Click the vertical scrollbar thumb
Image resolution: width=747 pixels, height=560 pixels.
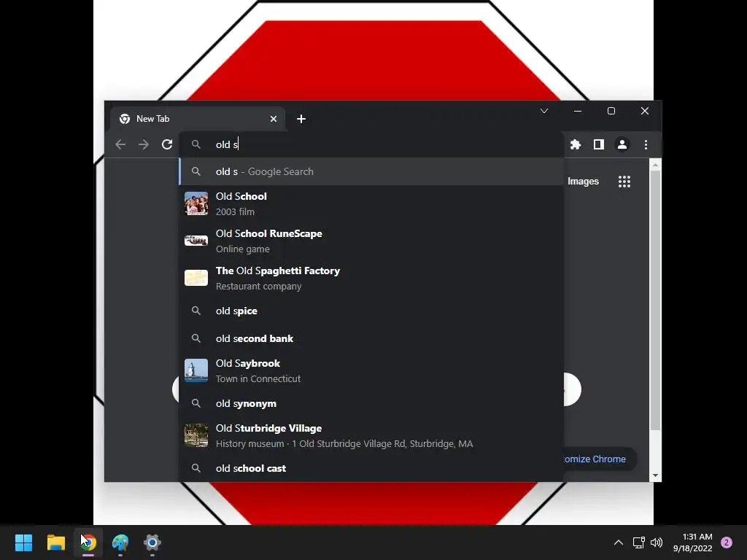pyautogui.click(x=656, y=300)
